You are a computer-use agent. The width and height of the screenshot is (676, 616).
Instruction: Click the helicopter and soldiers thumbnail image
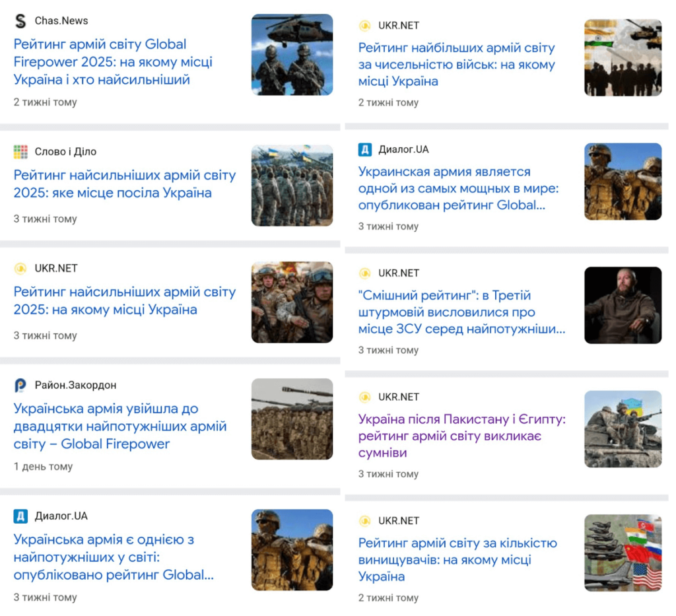click(x=292, y=55)
